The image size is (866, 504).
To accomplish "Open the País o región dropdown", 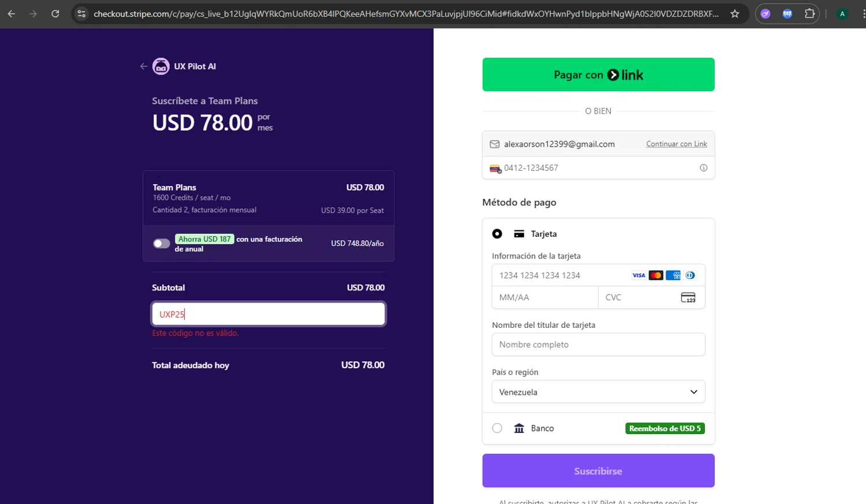I will tap(598, 392).
